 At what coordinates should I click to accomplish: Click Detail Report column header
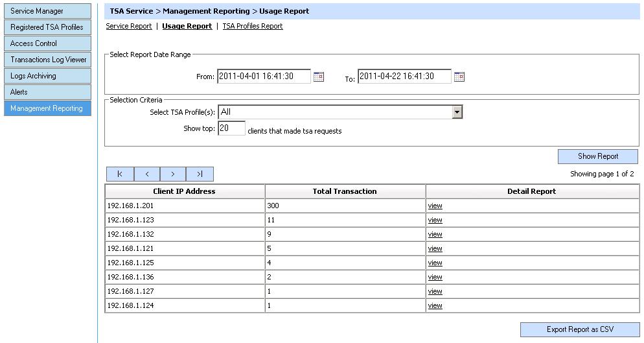coord(533,191)
